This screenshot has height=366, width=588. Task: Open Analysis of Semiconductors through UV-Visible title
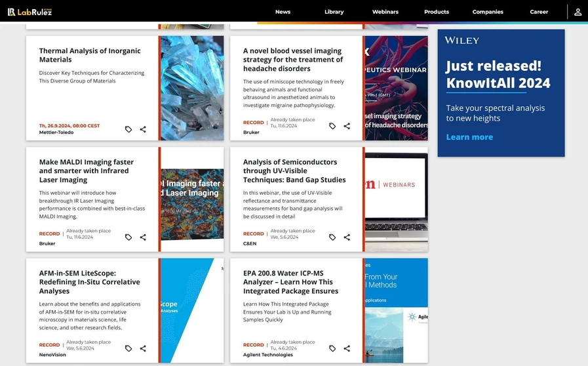pyautogui.click(x=294, y=171)
